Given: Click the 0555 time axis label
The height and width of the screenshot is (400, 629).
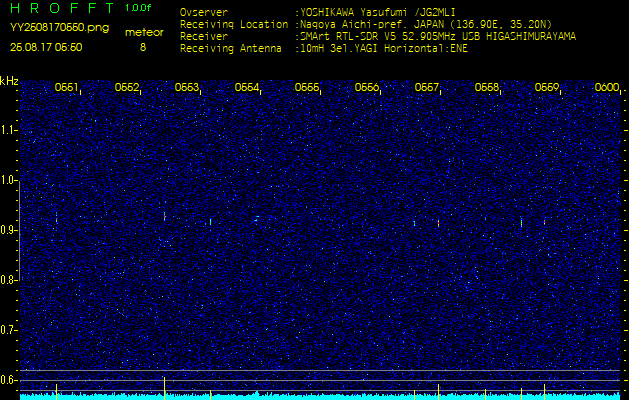Looking at the screenshot, I should (306, 87).
